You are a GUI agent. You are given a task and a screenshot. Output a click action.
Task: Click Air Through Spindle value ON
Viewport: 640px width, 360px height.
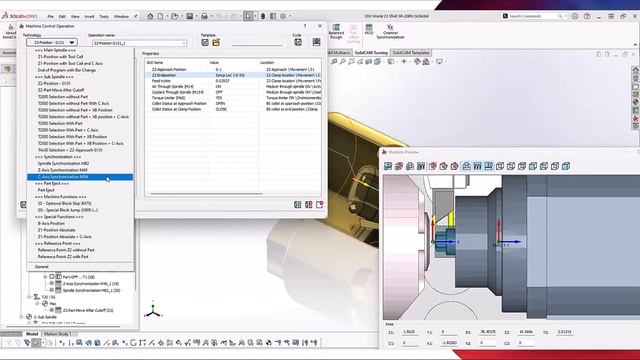[x=234, y=87]
